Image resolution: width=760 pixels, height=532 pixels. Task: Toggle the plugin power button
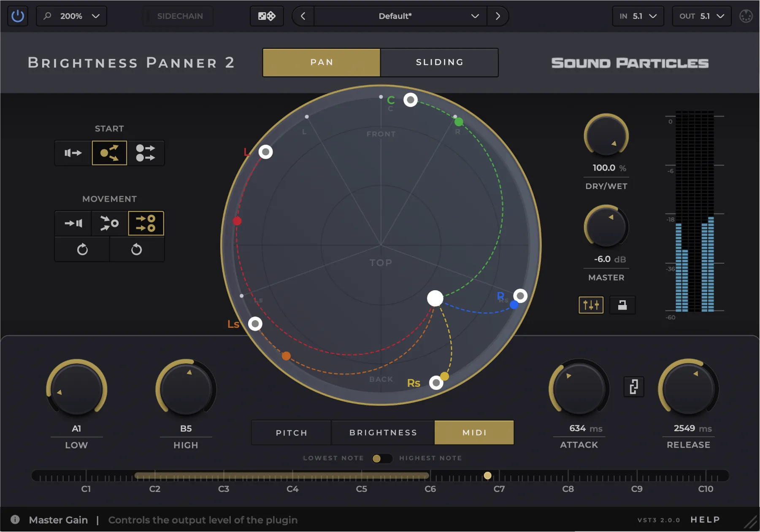tap(18, 16)
